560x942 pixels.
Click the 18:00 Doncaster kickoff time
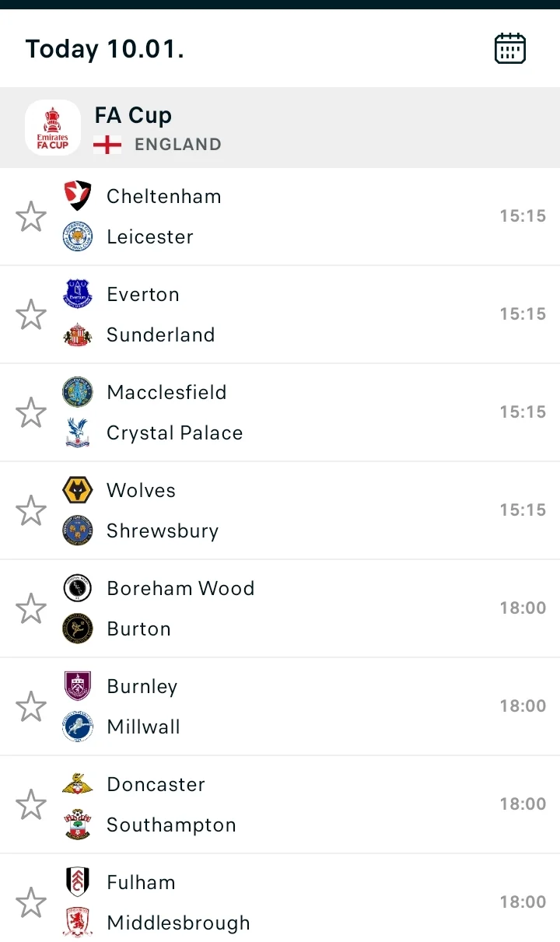(x=523, y=804)
